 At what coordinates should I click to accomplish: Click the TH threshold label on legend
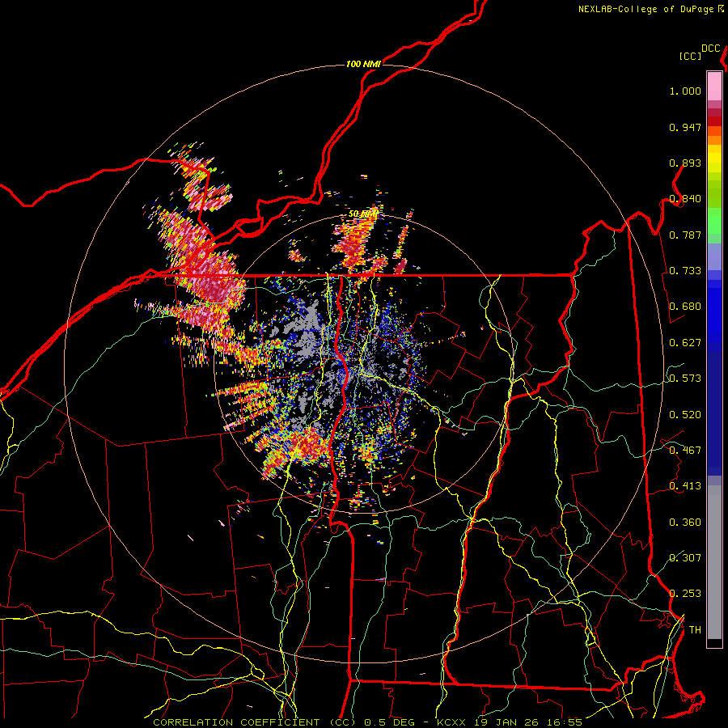[695, 630]
